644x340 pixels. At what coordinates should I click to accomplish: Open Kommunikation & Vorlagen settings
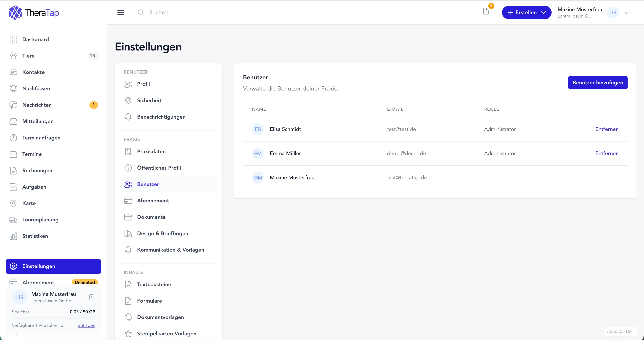point(168,250)
